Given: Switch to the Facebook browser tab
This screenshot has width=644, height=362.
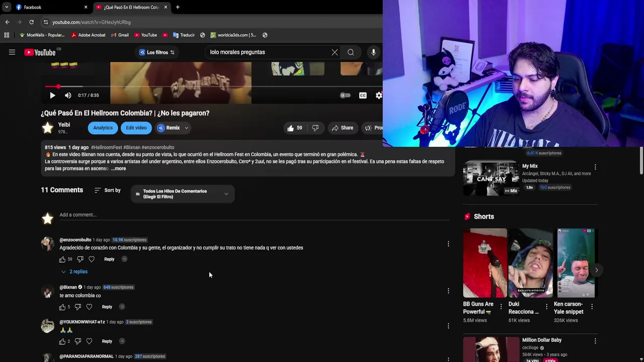Looking at the screenshot, I should click(50, 7).
